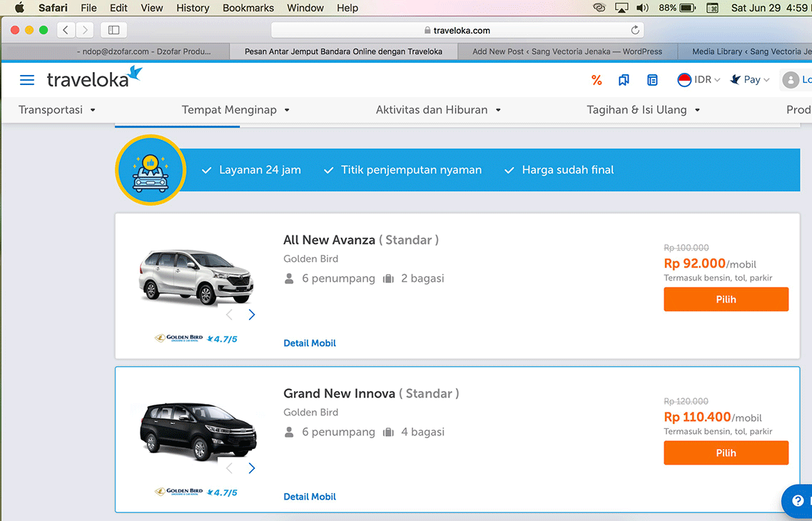Go back with Safari back arrow

[66, 30]
